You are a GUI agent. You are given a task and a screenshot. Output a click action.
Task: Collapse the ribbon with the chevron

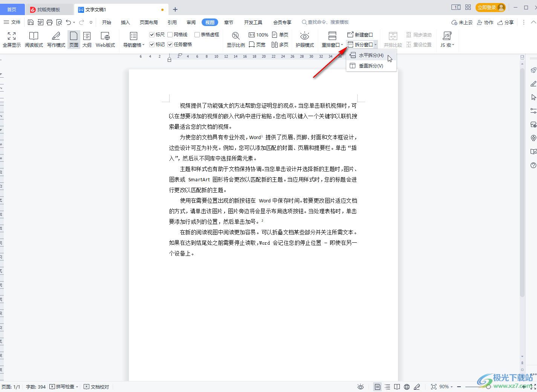[533, 22]
